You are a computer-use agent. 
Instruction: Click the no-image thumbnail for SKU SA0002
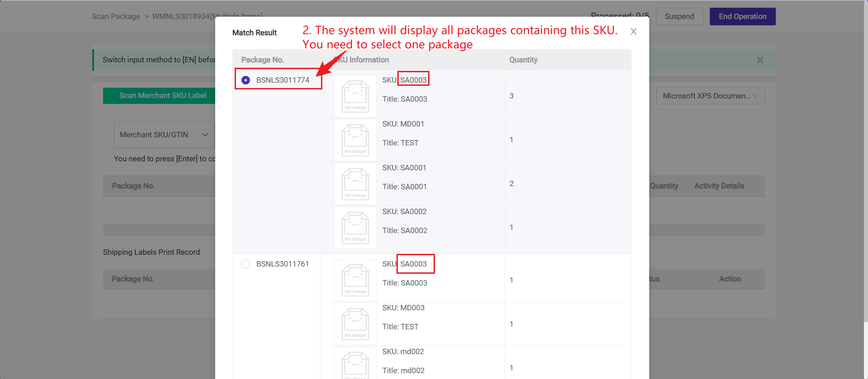point(355,228)
